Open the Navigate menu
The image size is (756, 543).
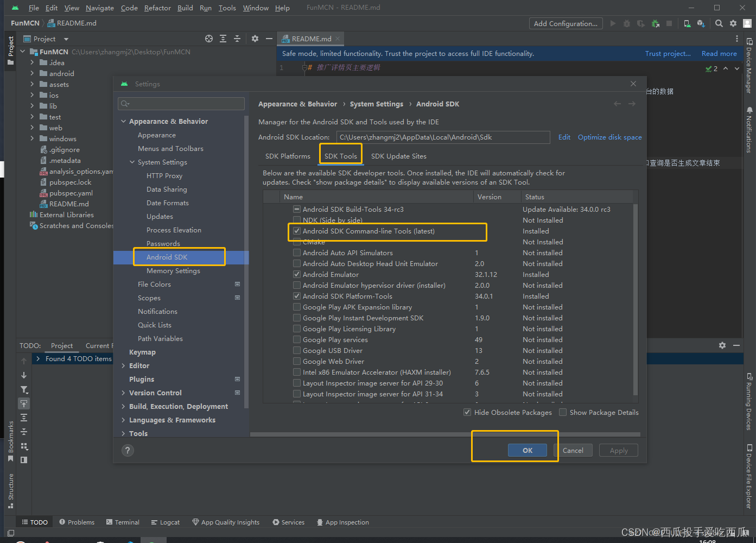(x=100, y=8)
